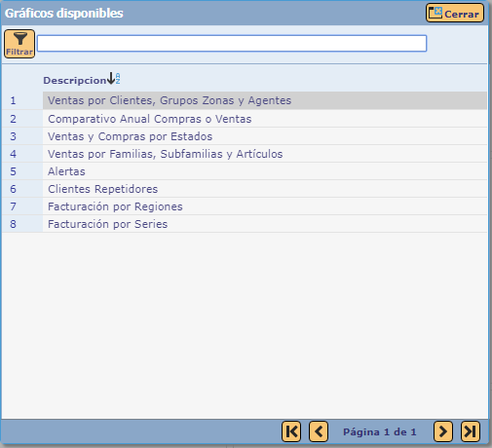Choose Facturación por Series
Screen dimensions: 492x448
[265, 224]
